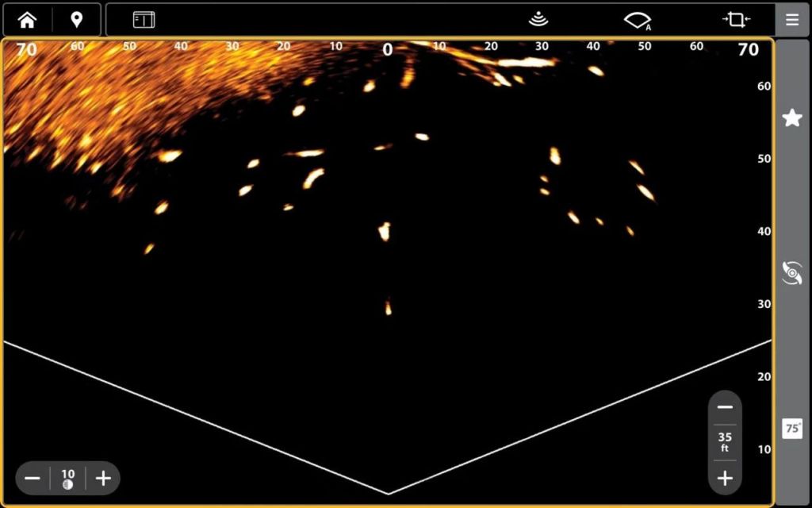Image resolution: width=812 pixels, height=508 pixels.
Task: Tap the 35 ft range value
Action: [725, 442]
